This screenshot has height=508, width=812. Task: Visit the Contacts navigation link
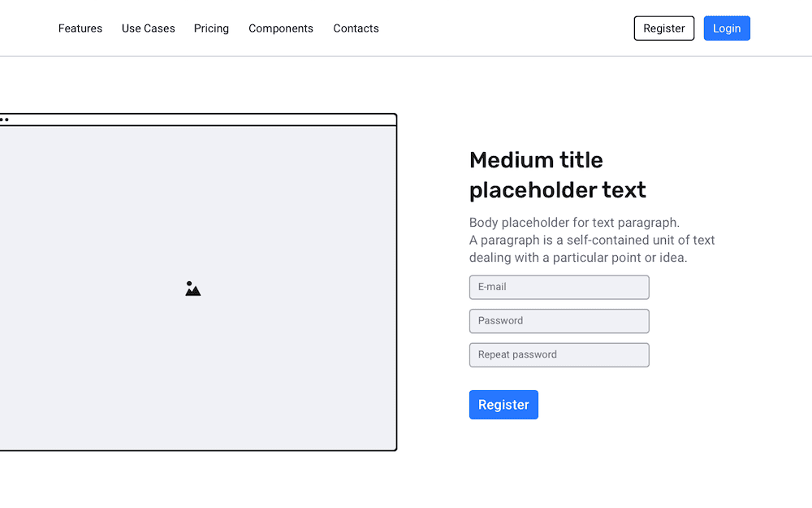[x=356, y=28]
